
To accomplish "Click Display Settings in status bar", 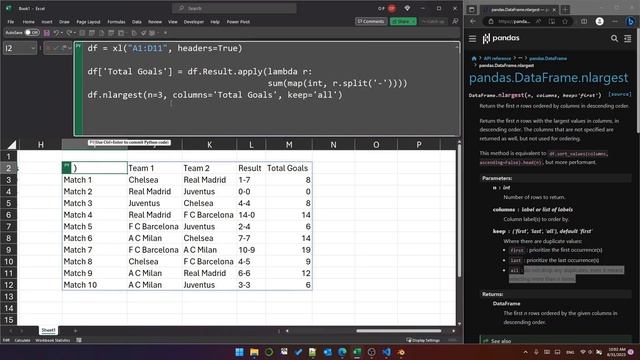I will (x=423, y=340).
